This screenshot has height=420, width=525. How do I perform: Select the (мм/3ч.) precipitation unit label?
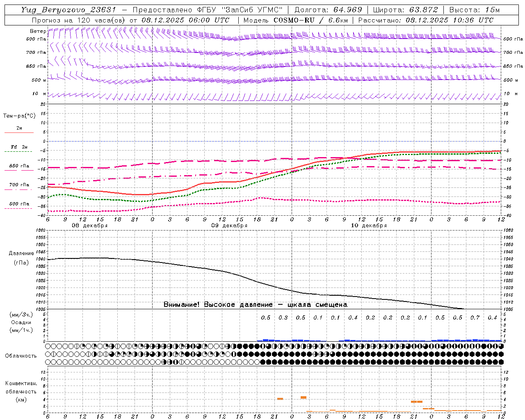[21, 315]
